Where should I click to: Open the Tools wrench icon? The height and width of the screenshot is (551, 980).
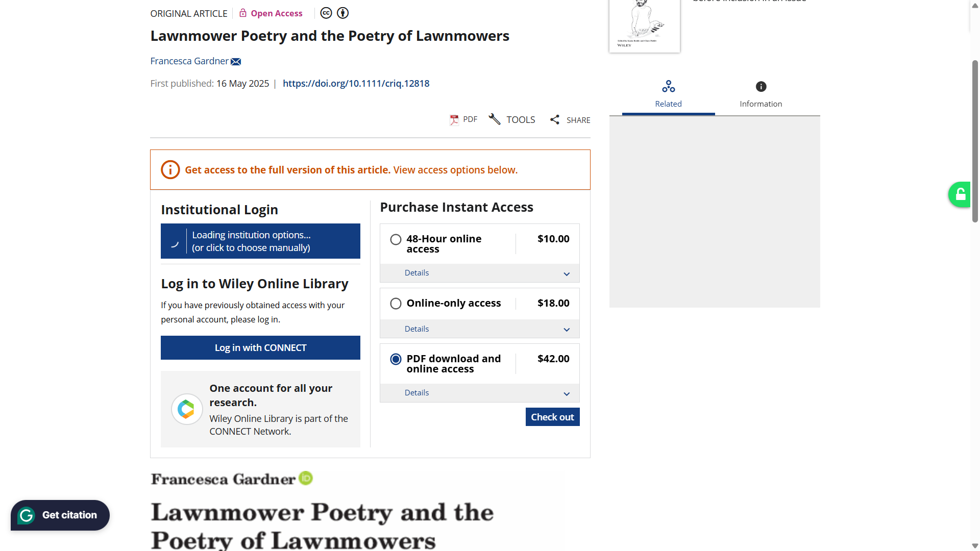point(494,119)
